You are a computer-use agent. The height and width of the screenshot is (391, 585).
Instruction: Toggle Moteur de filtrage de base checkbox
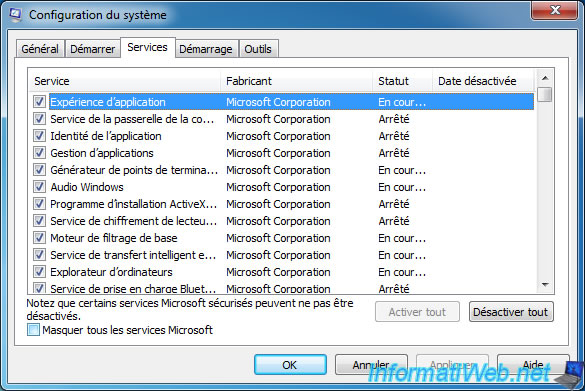pyautogui.click(x=40, y=238)
